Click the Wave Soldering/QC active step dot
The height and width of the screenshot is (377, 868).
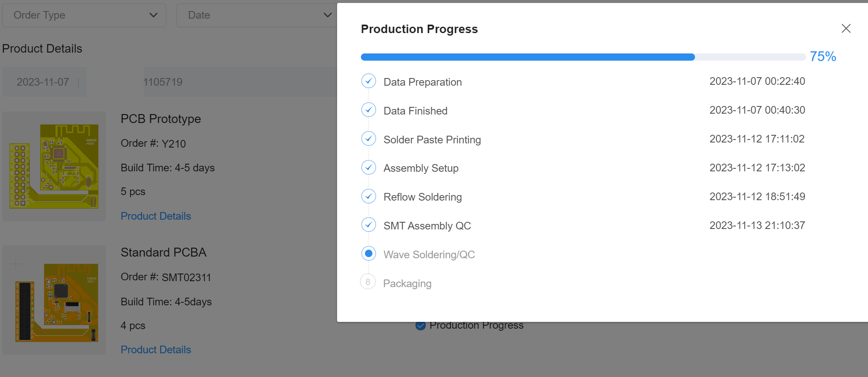point(368,254)
